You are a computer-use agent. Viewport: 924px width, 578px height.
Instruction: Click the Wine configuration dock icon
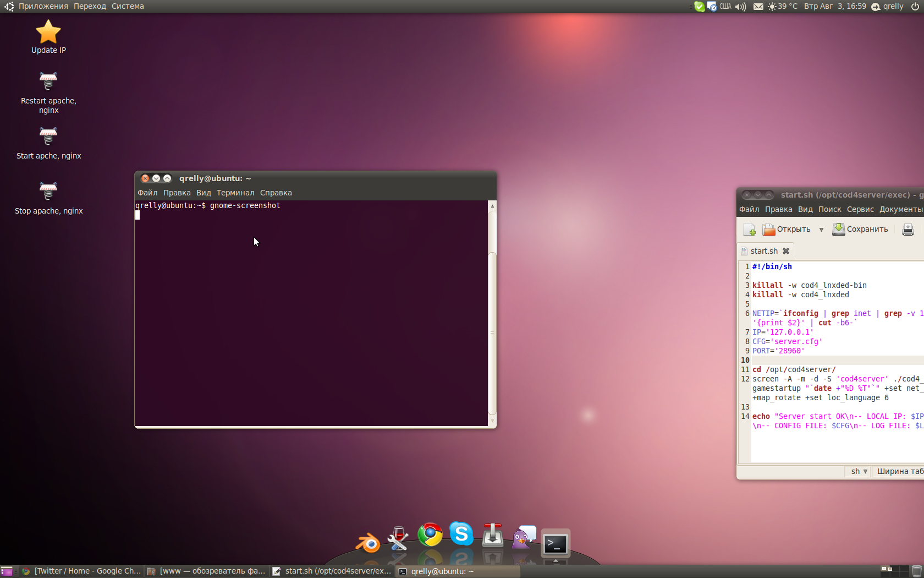pos(398,538)
